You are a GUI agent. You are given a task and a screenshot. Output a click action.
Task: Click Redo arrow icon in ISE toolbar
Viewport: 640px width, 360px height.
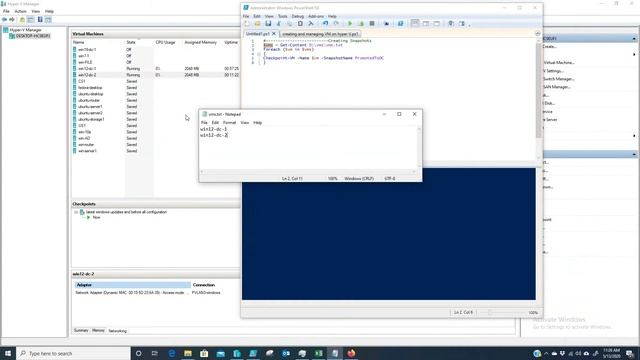point(336,24)
